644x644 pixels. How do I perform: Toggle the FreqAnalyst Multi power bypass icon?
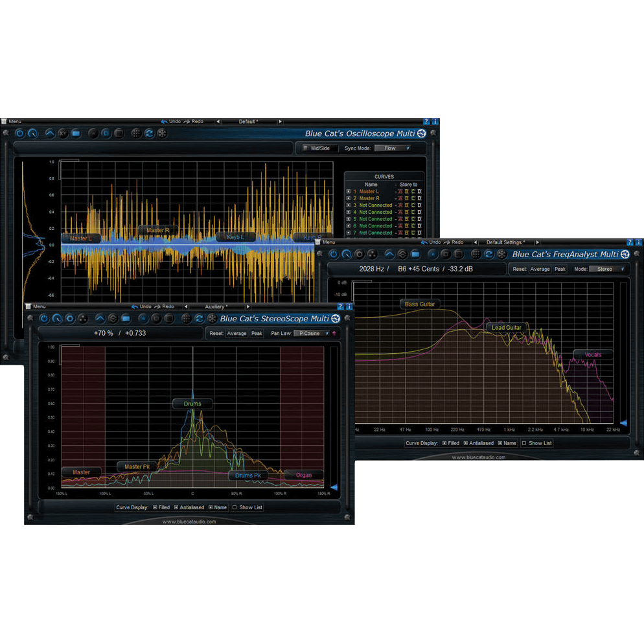pos(334,254)
